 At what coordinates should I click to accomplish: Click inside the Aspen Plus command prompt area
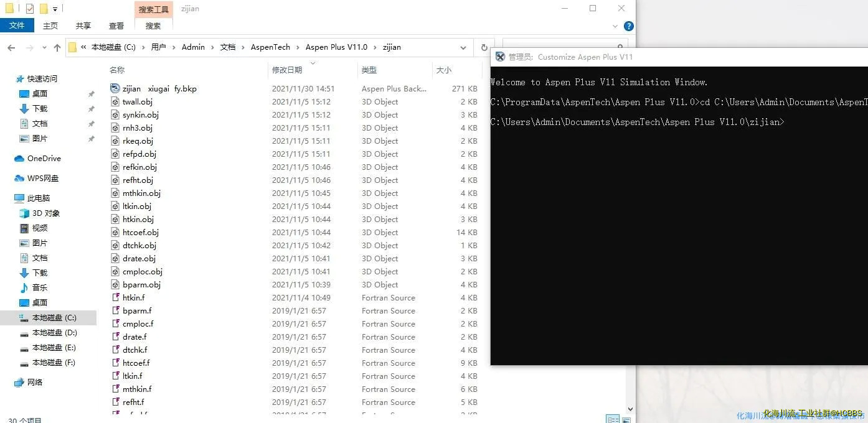tap(679, 215)
